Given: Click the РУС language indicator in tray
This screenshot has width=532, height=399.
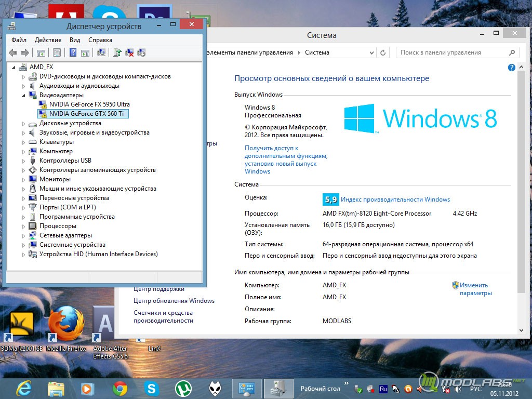Looking at the screenshot, I should coord(476,389).
